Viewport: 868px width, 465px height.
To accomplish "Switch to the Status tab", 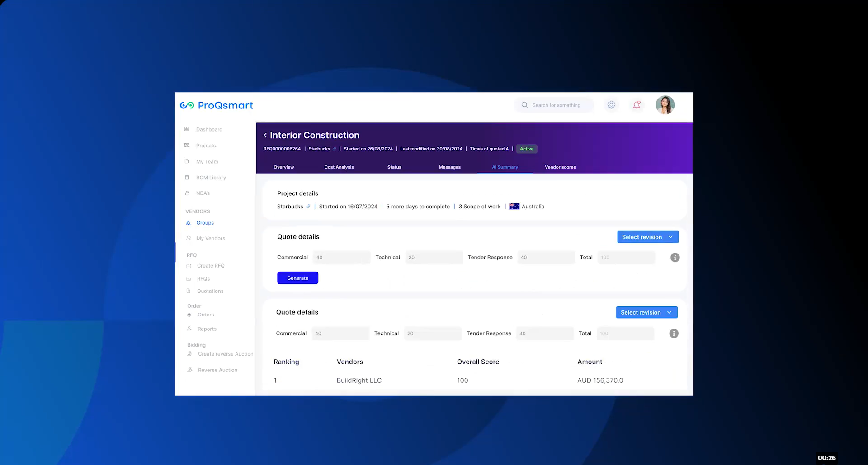I will coord(394,167).
